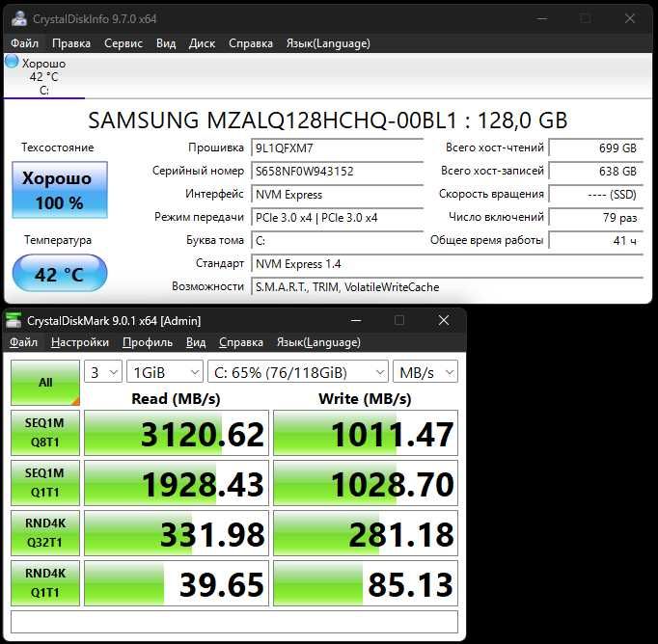658x644 pixels.
Task: Click the total host writes value 638 GB
Action: coord(596,171)
